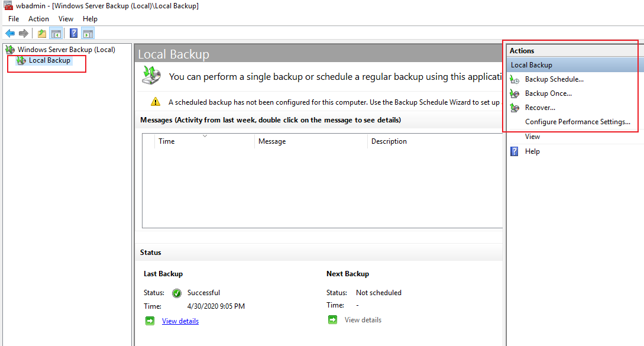644x346 pixels.
Task: Click the Windows Server Backup (Local) tree icon
Action: (x=10, y=50)
